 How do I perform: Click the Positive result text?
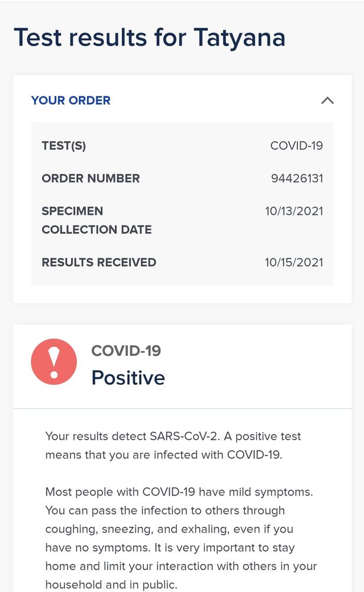pyautogui.click(x=128, y=378)
